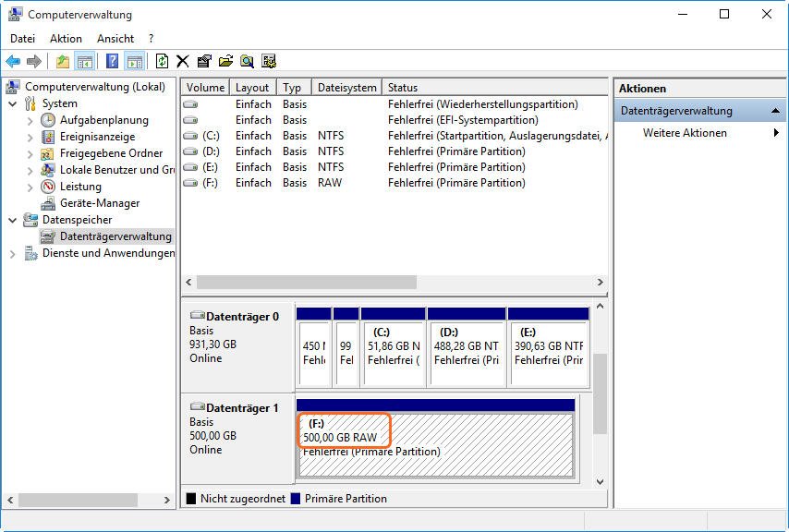Expand the Ereignisanzeige node
This screenshot has width=789, height=532.
tap(30, 138)
